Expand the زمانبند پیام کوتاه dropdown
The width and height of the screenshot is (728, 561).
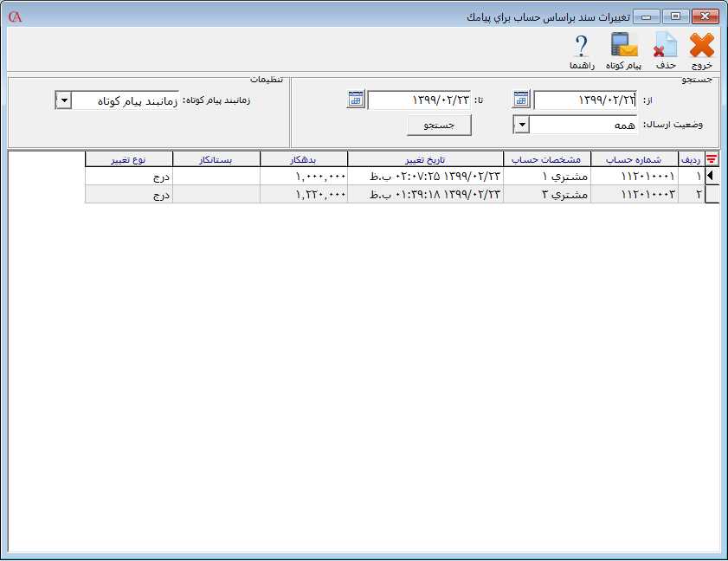tap(63, 100)
